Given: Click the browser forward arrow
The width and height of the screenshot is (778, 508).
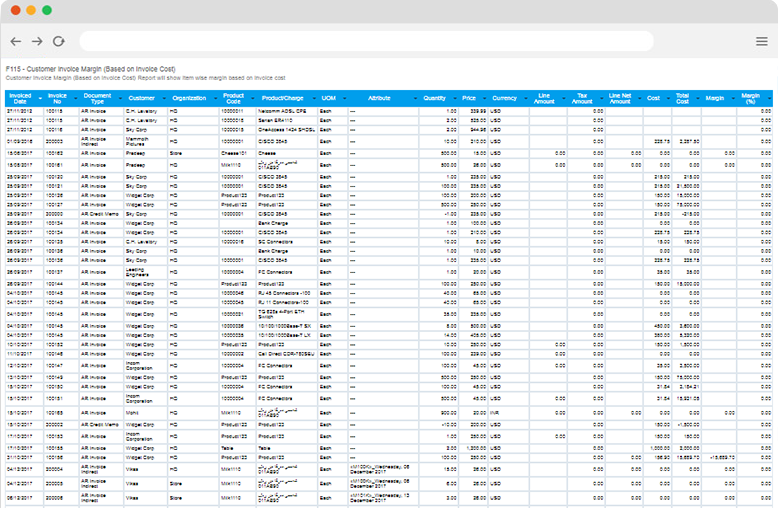Looking at the screenshot, I should coord(37,41).
